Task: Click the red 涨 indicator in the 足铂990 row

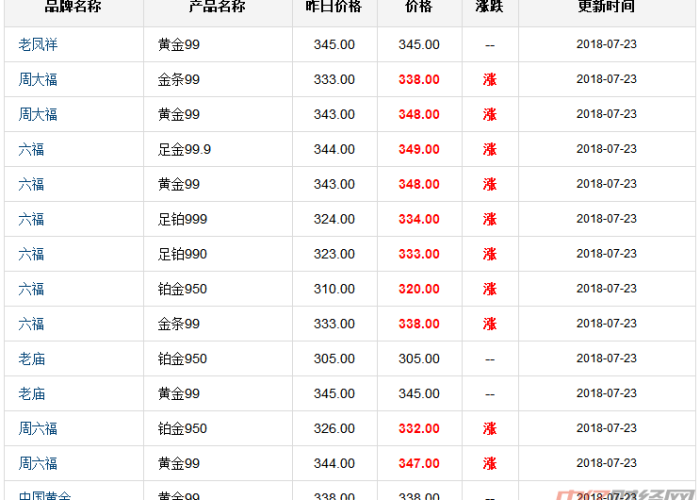Action: 489,254
